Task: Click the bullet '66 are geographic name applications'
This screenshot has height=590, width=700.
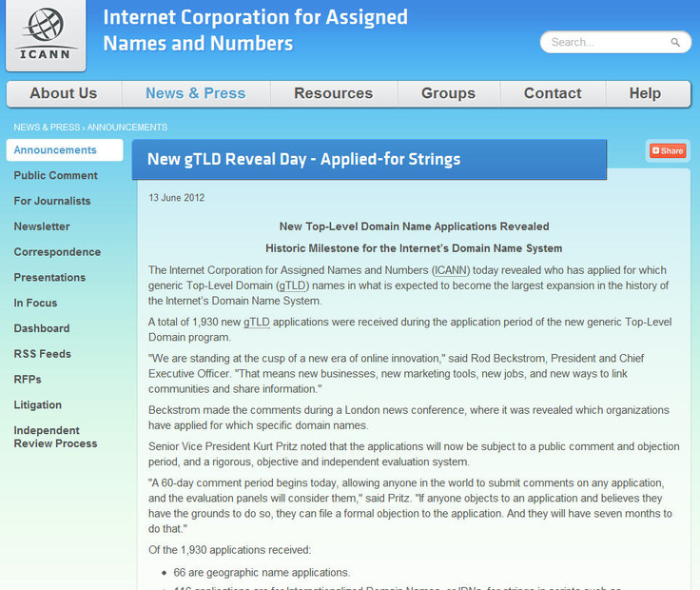Action: tap(262, 573)
